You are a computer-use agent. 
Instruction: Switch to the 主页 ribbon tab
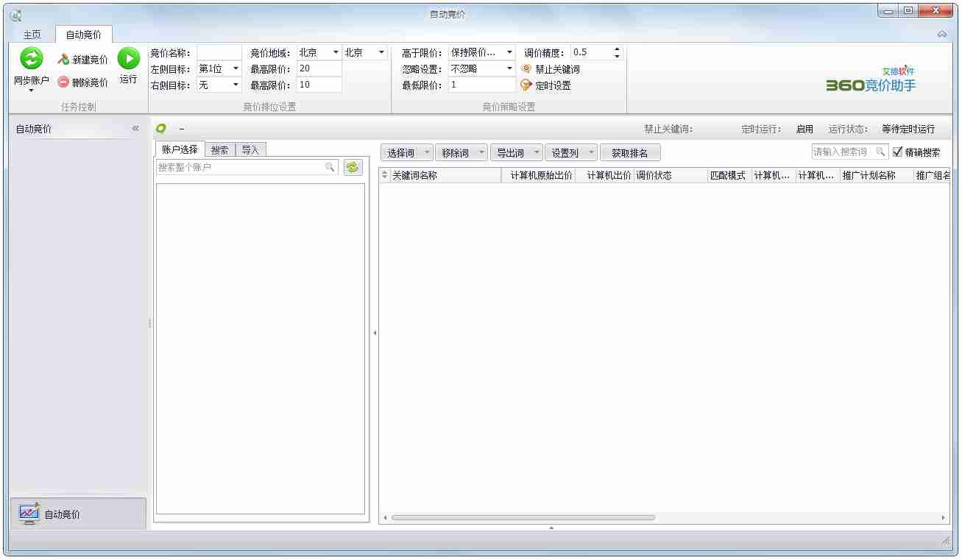(32, 35)
